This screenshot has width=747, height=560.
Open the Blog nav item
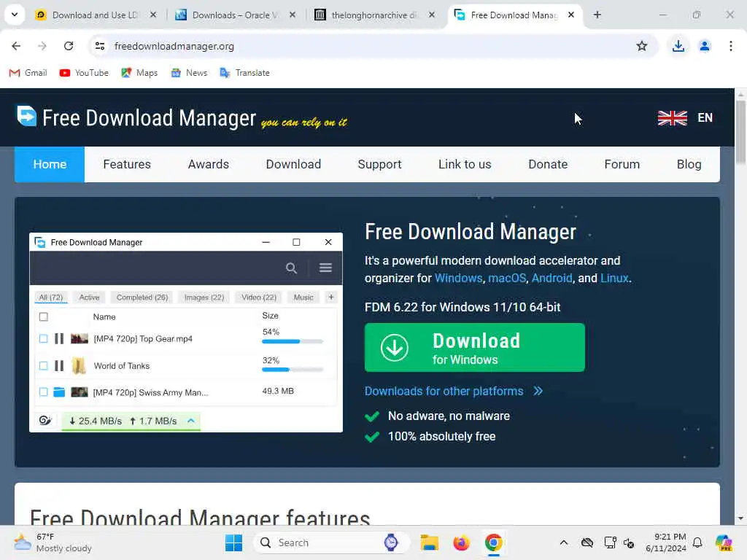click(x=689, y=164)
